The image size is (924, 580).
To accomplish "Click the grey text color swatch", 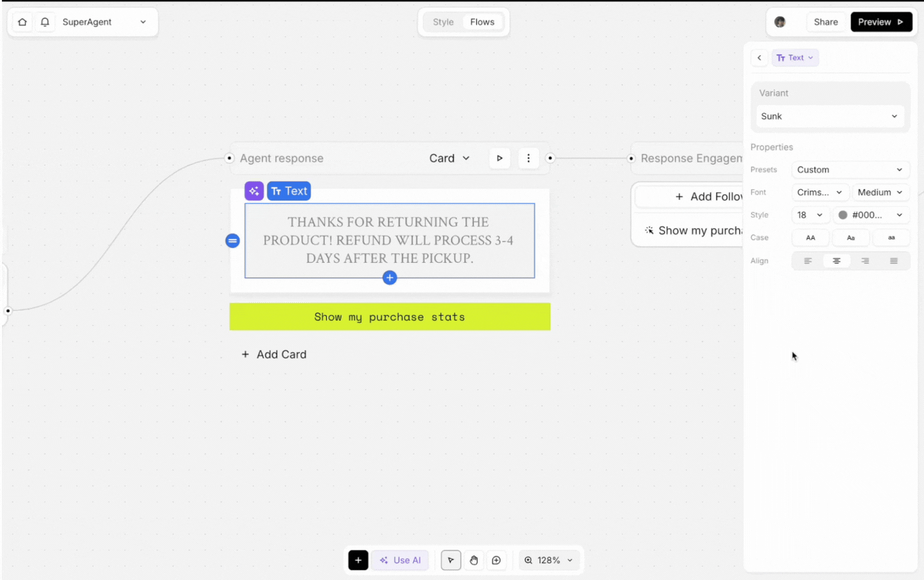I will [x=843, y=215].
